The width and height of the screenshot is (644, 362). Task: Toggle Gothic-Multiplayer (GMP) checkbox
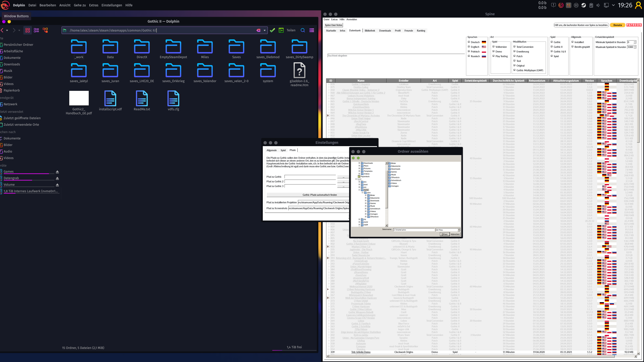pyautogui.click(x=515, y=70)
